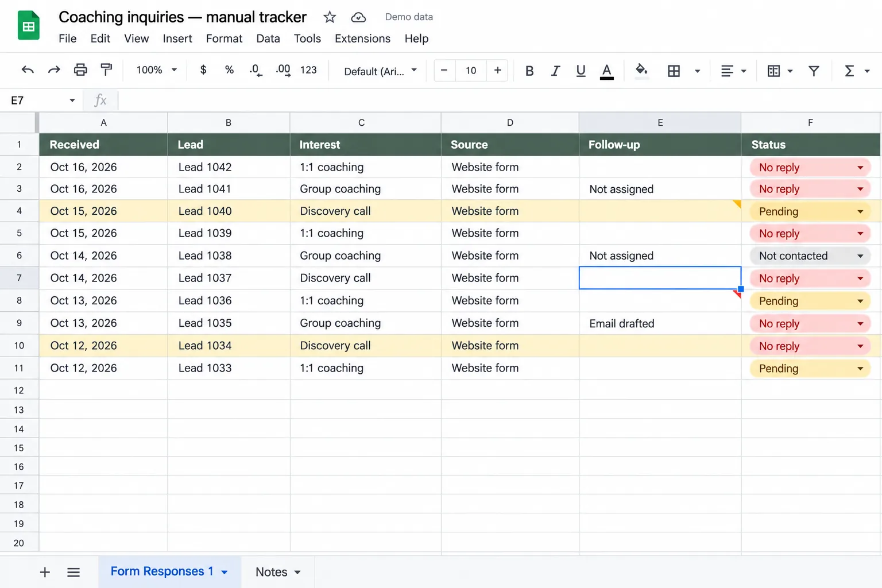
Task: Click the undo arrow icon
Action: pyautogui.click(x=28, y=70)
